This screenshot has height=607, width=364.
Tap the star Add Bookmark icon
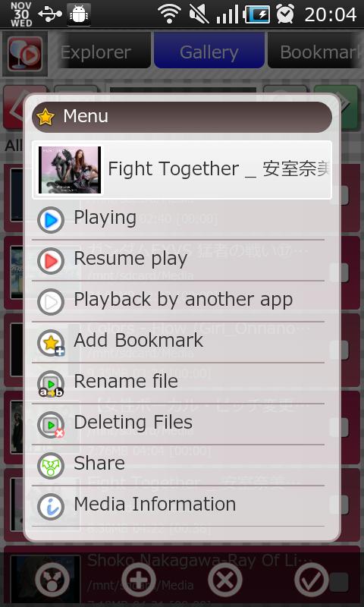pyautogui.click(x=51, y=343)
